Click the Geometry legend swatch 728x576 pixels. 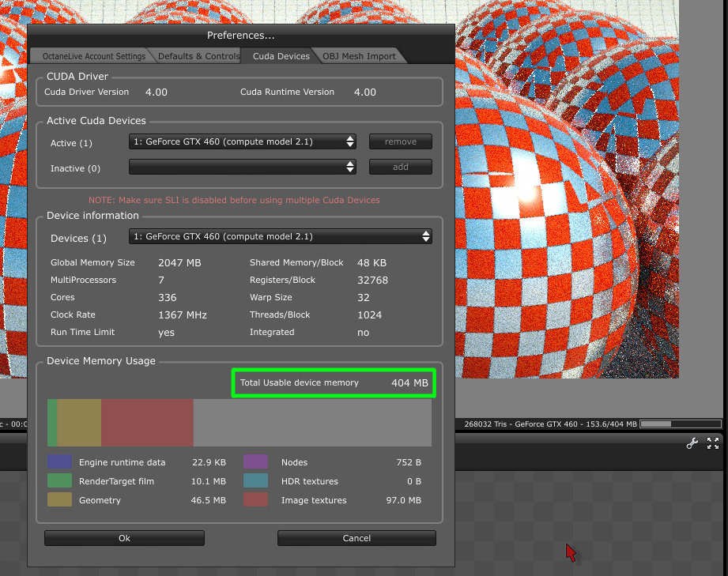(x=59, y=500)
